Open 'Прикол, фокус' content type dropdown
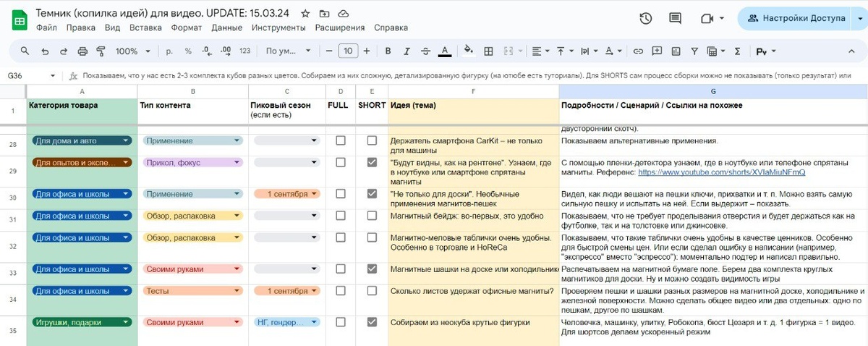Image resolution: width=868 pixels, height=346 pixels. pyautogui.click(x=238, y=162)
